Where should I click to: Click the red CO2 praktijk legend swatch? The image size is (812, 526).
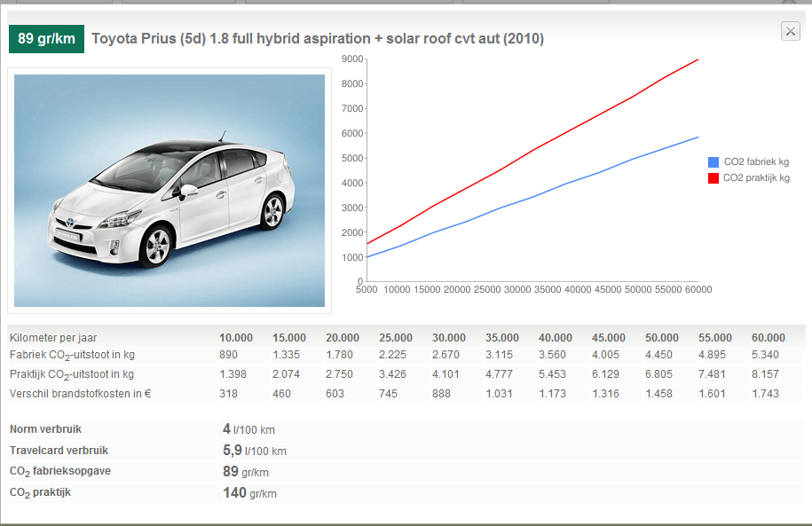pyautogui.click(x=713, y=178)
